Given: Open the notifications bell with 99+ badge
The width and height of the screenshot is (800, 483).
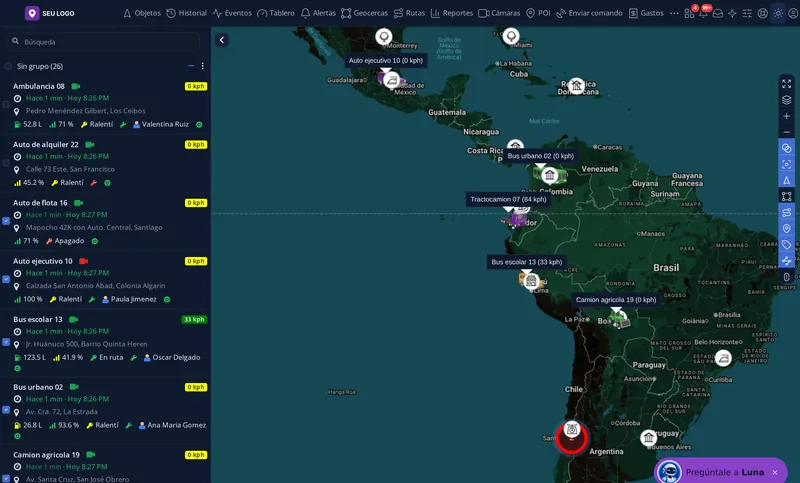Looking at the screenshot, I should tap(704, 13).
